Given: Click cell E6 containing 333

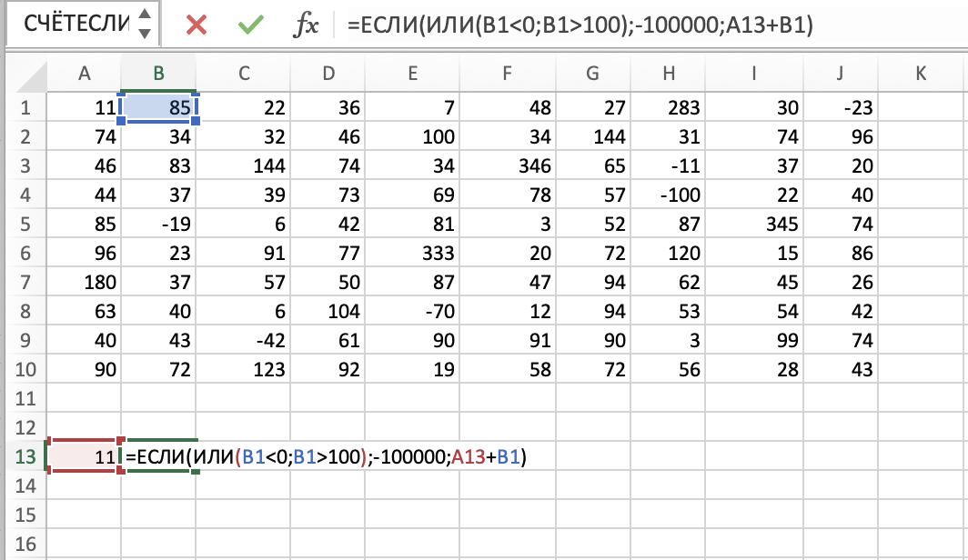Looking at the screenshot, I should pyautogui.click(x=412, y=254).
